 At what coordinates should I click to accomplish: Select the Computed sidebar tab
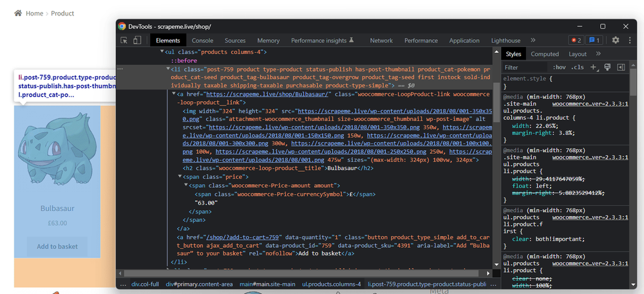pos(545,53)
